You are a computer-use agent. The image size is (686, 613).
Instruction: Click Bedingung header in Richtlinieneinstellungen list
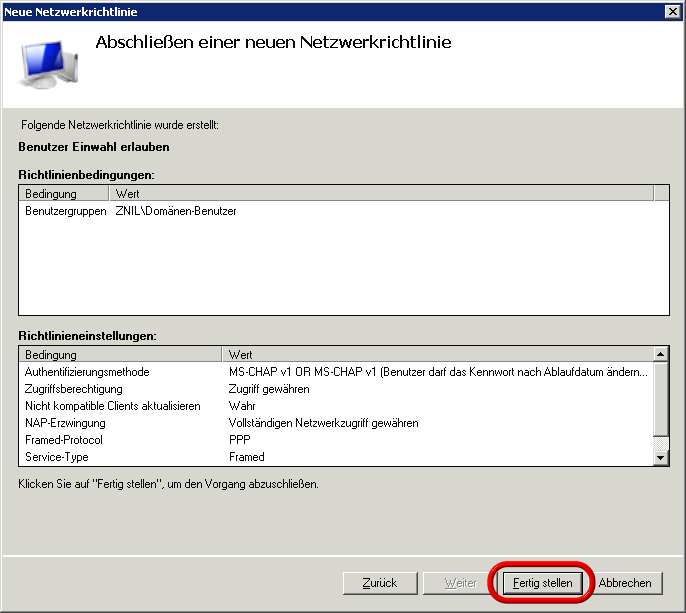coord(120,354)
